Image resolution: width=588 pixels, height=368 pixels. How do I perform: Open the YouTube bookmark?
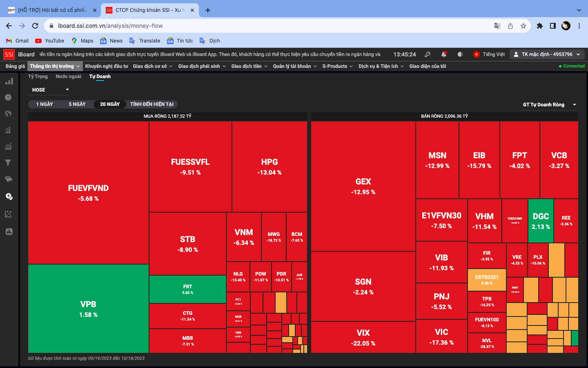click(x=50, y=41)
